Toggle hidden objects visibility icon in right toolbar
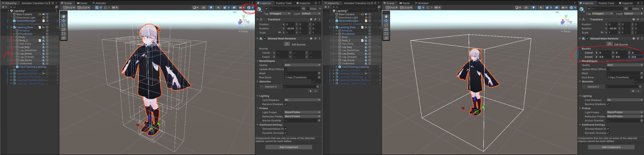 (557, 8)
